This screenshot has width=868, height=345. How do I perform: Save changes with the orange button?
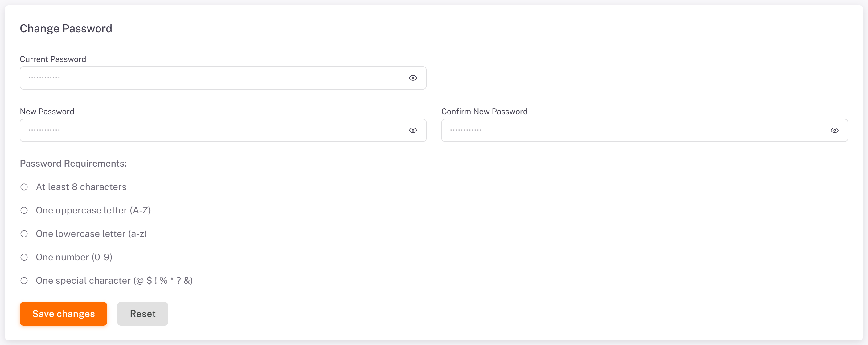(63, 314)
